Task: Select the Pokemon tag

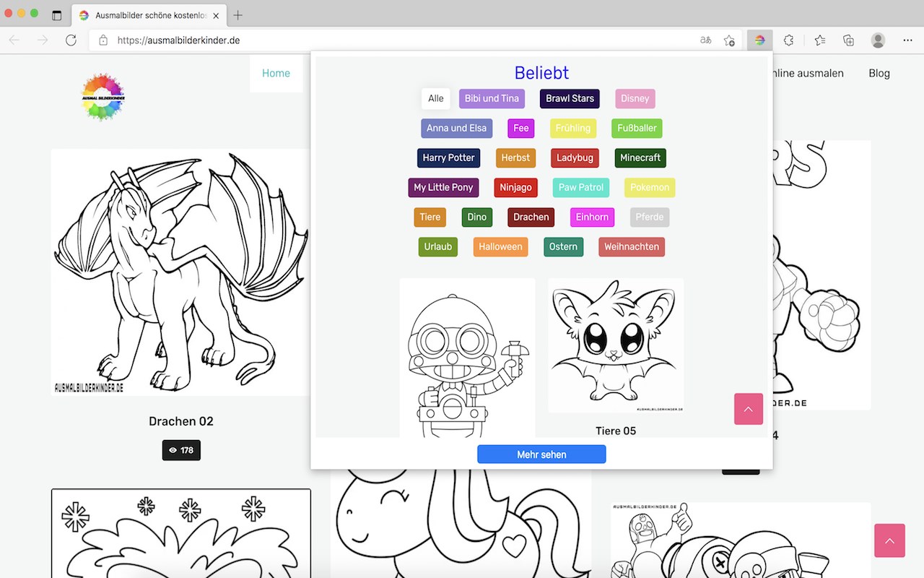Action: [x=650, y=187]
